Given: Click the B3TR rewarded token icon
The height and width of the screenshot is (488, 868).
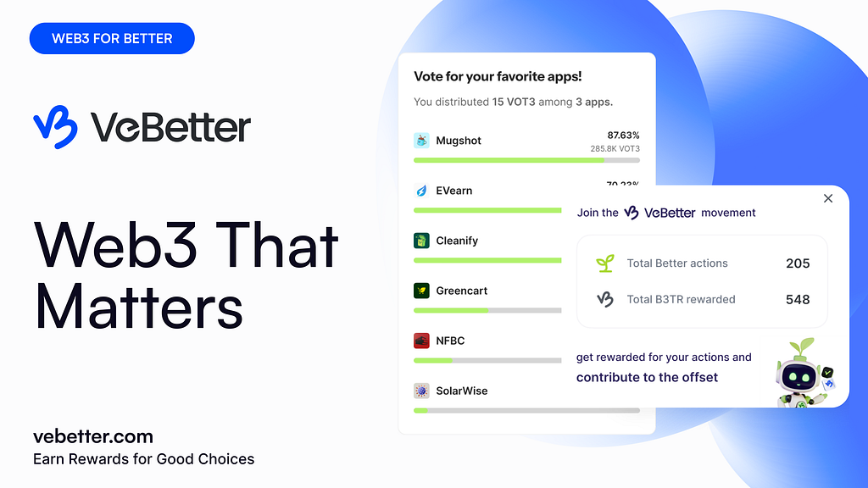Looking at the screenshot, I should (605, 299).
